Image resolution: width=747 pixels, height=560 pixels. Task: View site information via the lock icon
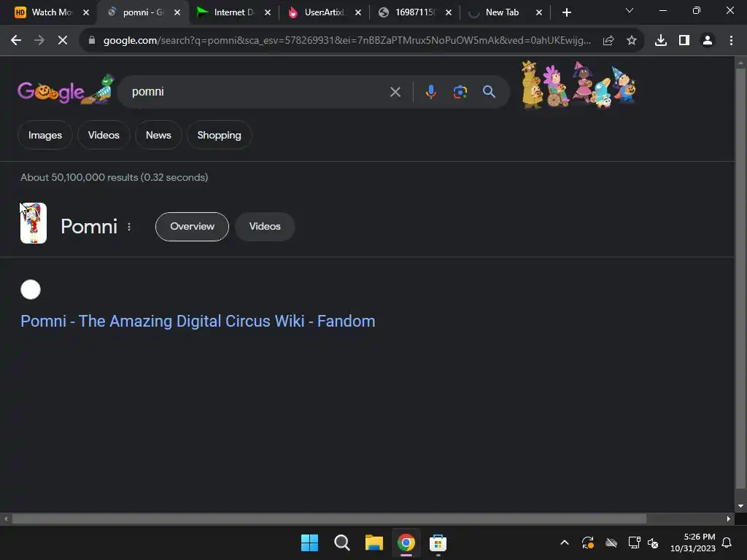[92, 41]
